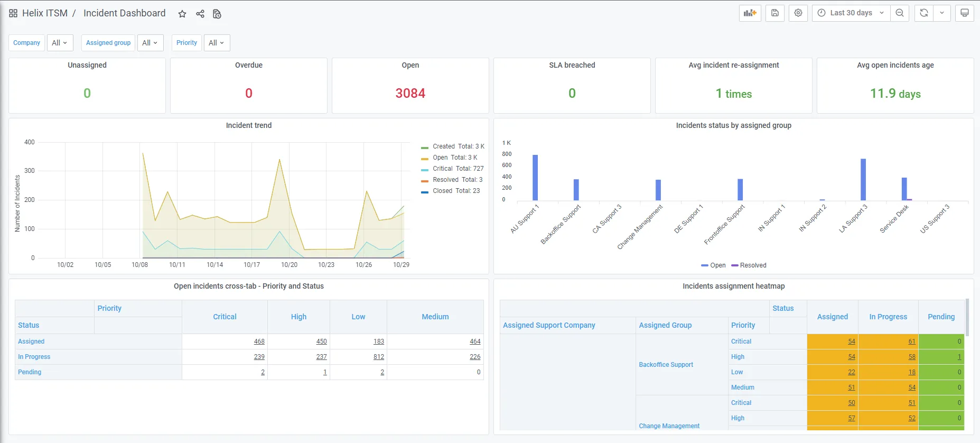Open Assigned Critical count 468
Screen dimensions: 980x443
(x=259, y=342)
